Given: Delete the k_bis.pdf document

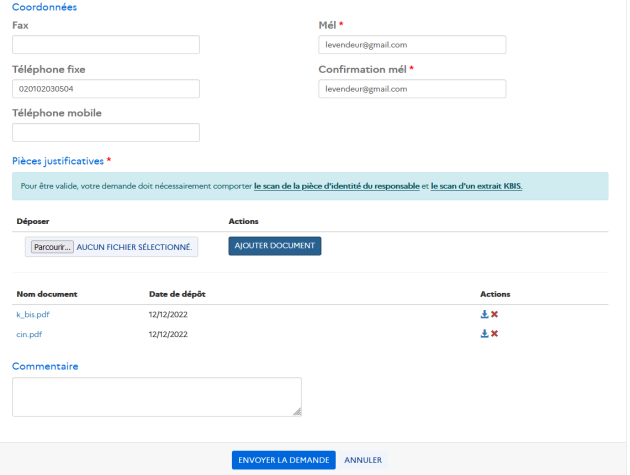Looking at the screenshot, I should pyautogui.click(x=494, y=314).
